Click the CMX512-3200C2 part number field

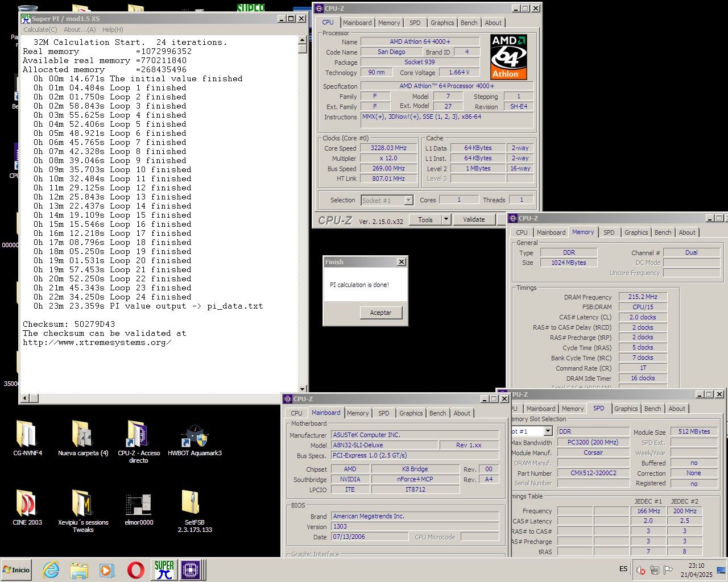pyautogui.click(x=593, y=473)
